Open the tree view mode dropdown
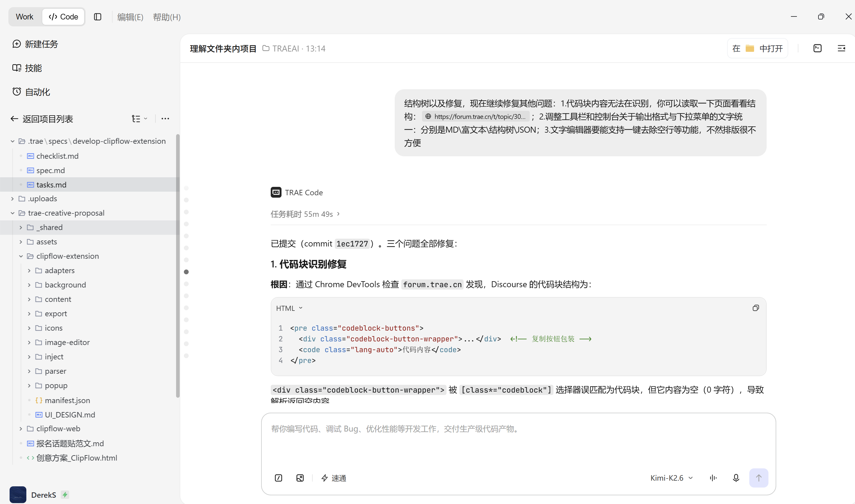This screenshot has height=504, width=855. click(x=140, y=119)
